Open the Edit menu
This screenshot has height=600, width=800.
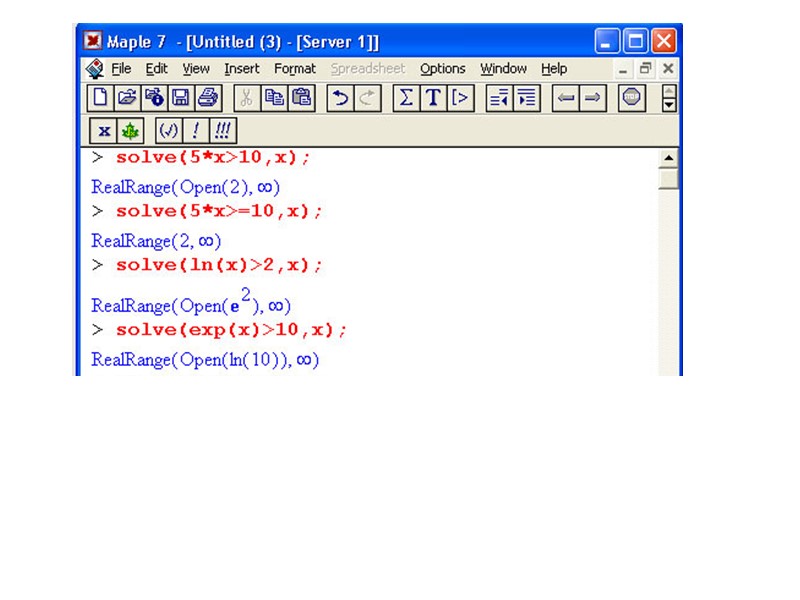pyautogui.click(x=156, y=68)
